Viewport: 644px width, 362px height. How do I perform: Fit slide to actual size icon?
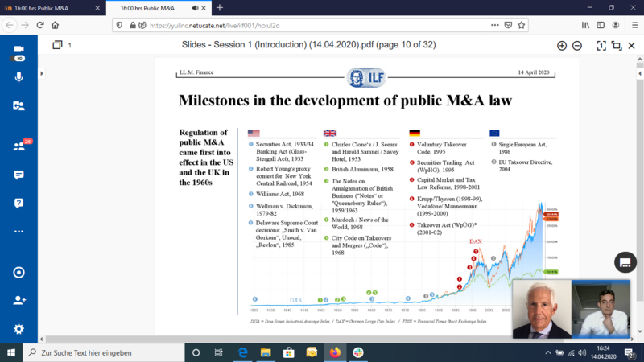coord(601,46)
